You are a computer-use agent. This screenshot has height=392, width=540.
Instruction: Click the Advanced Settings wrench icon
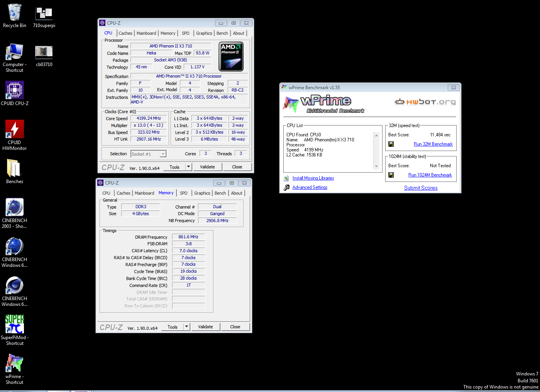(286, 187)
